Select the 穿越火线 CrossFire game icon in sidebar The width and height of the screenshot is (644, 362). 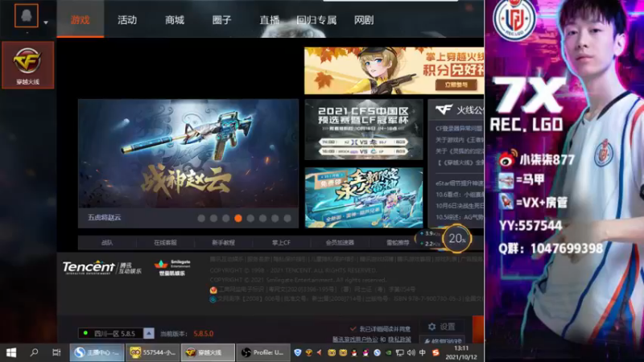tap(27, 65)
